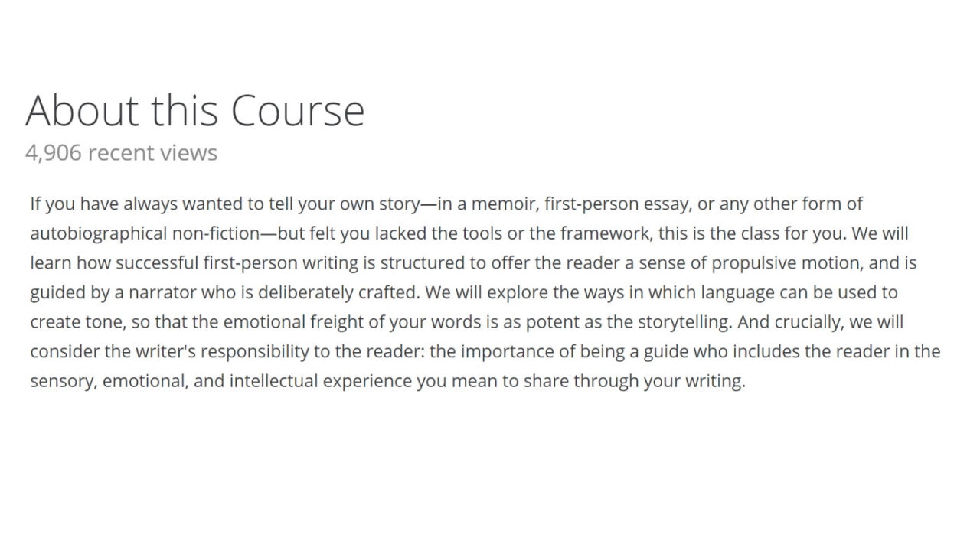Click the "About this Course" heading
This screenshot has width=980, height=541.
195,110
